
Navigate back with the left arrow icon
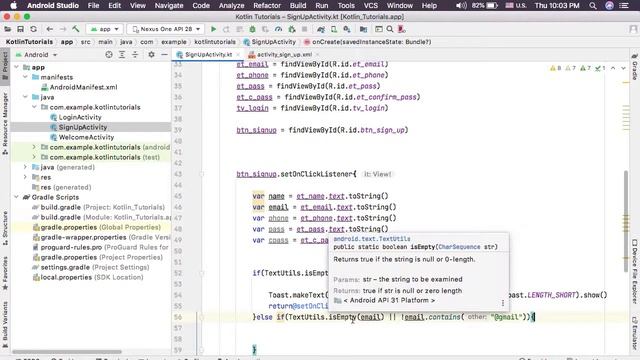pyautogui.click(x=49, y=29)
